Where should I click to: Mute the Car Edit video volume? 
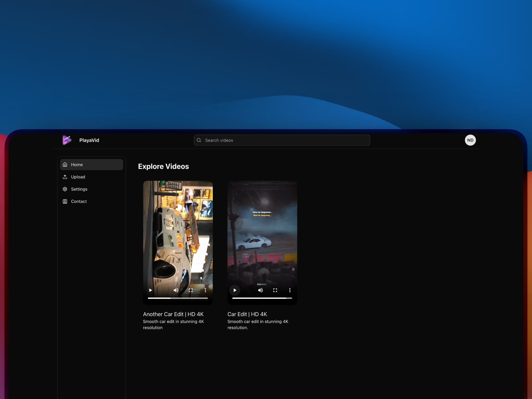point(260,290)
